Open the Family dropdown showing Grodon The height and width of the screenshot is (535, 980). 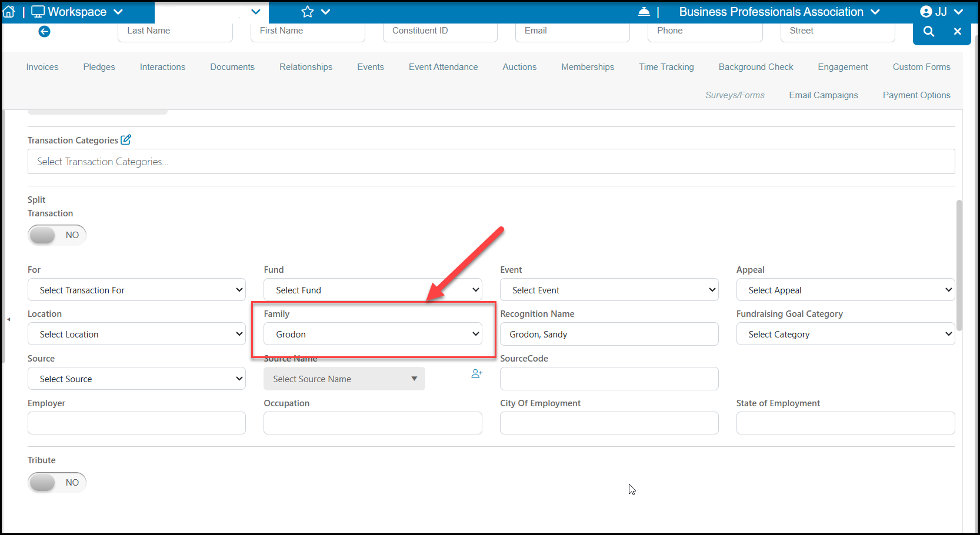tap(373, 334)
